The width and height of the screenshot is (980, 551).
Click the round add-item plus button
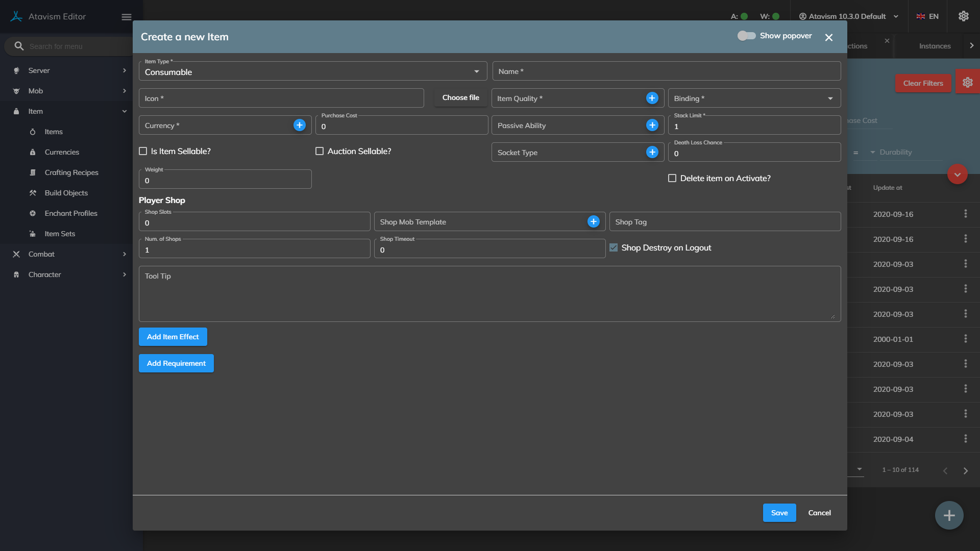pos(949,515)
